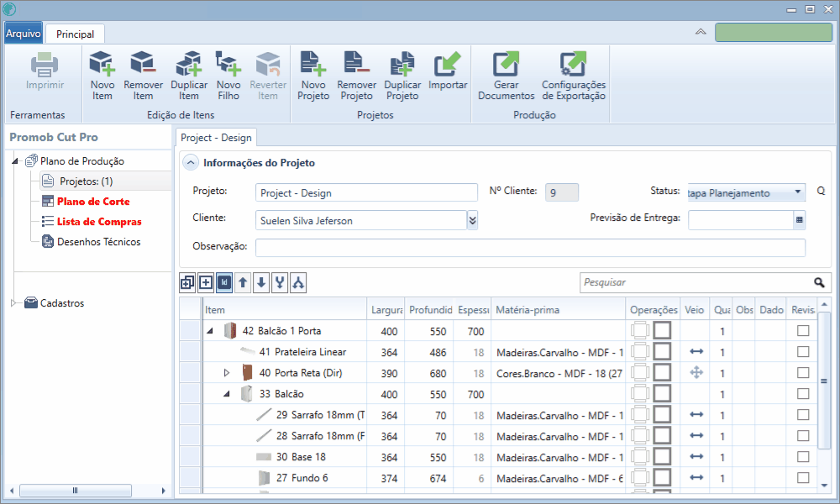Screen dimensions: 840x504
Task: Collapse the Informações do Projeto section
Action: (191, 163)
